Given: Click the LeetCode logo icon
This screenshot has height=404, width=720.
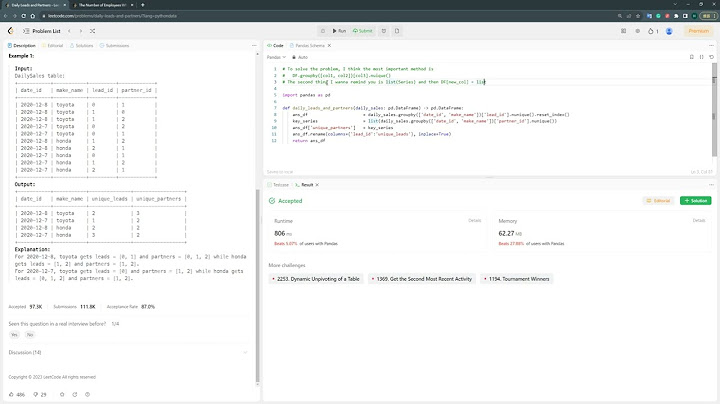Looking at the screenshot, I should pos(11,31).
